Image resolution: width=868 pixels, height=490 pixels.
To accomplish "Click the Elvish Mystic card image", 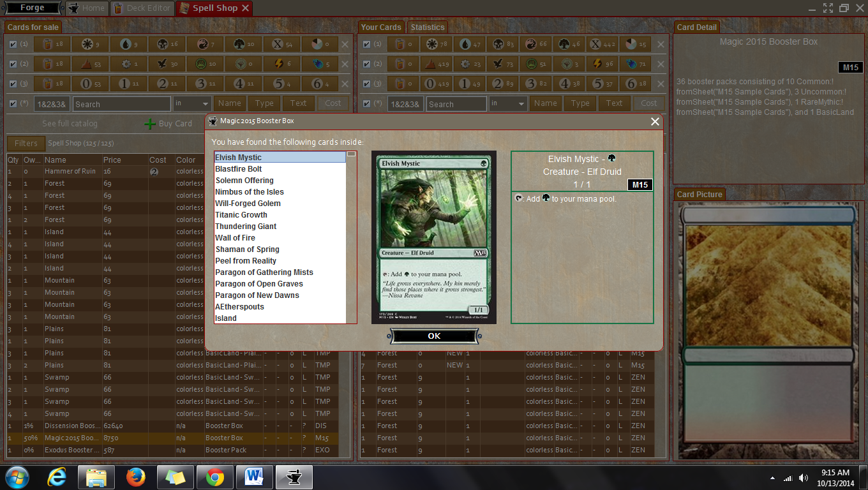I will [434, 237].
